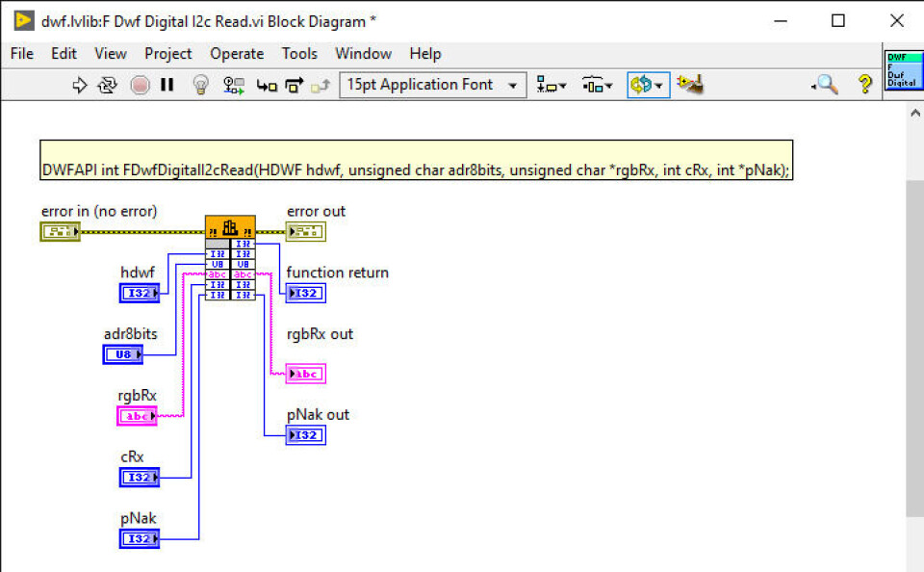924x572 pixels.
Task: Maximize the block diagram window
Action: click(x=838, y=20)
